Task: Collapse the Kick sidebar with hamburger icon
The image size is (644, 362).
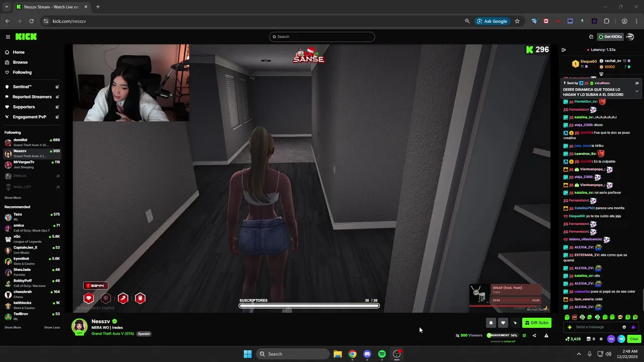Action: click(8, 37)
